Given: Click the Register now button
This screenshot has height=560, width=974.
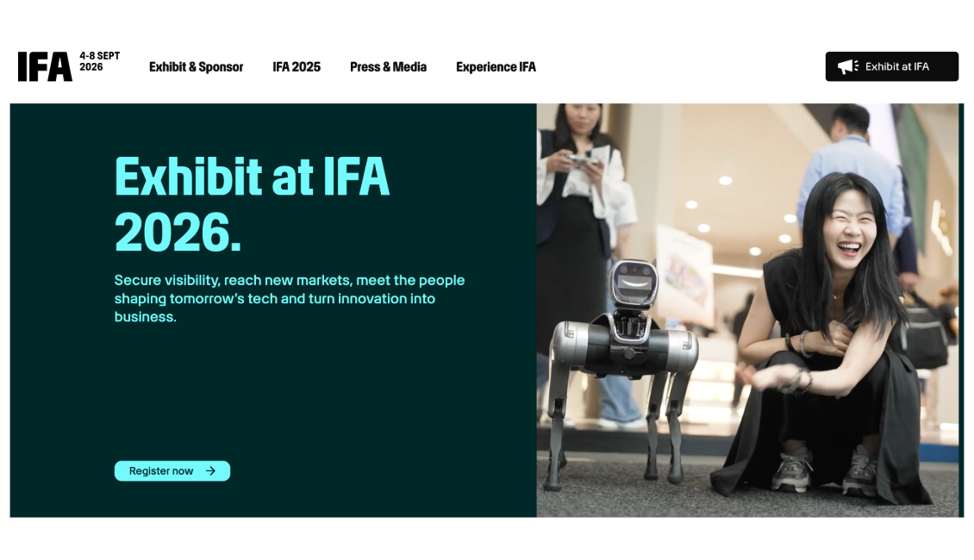Looking at the screenshot, I should click(x=172, y=470).
